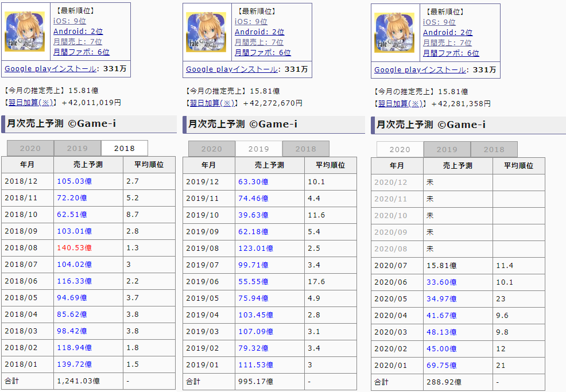This screenshot has width=566, height=392.
Task: Open the 2019 tab above the 2020/12 table
Action: pos(447,149)
